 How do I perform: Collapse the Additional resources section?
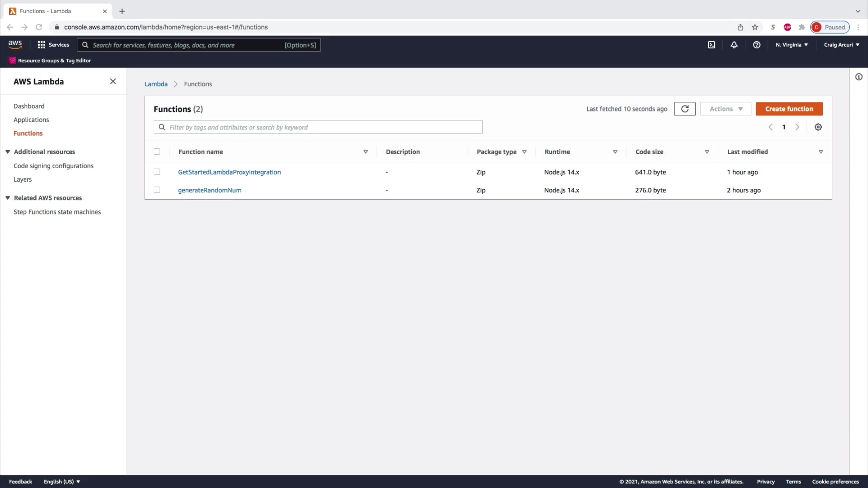pos(8,152)
